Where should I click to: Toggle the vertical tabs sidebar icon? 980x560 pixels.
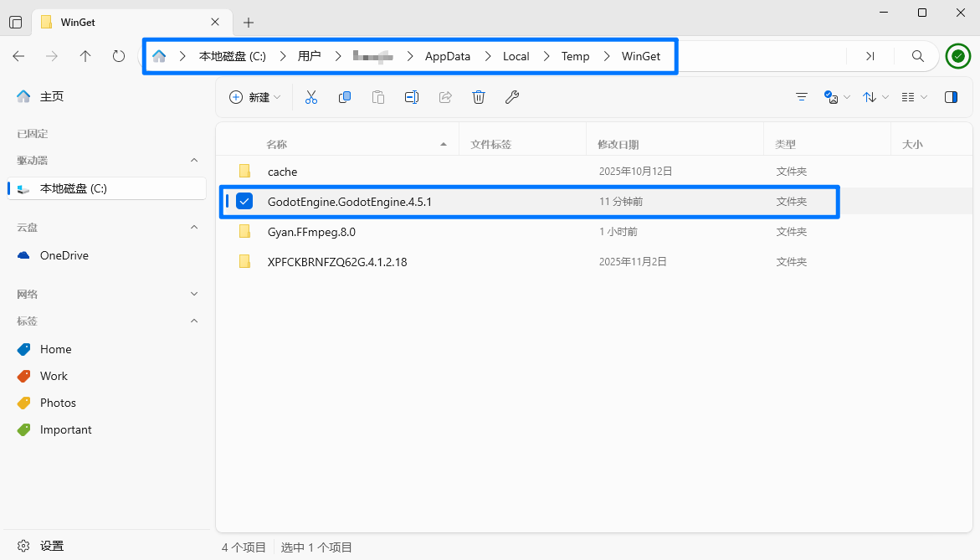16,23
